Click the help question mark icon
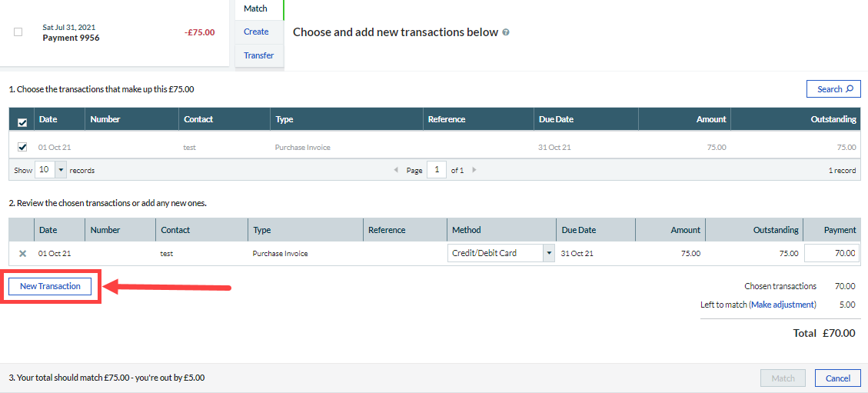The height and width of the screenshot is (393, 868). [x=506, y=33]
